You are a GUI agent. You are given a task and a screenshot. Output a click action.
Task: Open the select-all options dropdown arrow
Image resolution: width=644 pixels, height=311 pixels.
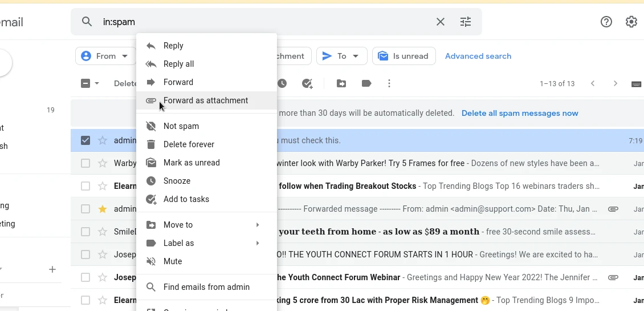(97, 83)
